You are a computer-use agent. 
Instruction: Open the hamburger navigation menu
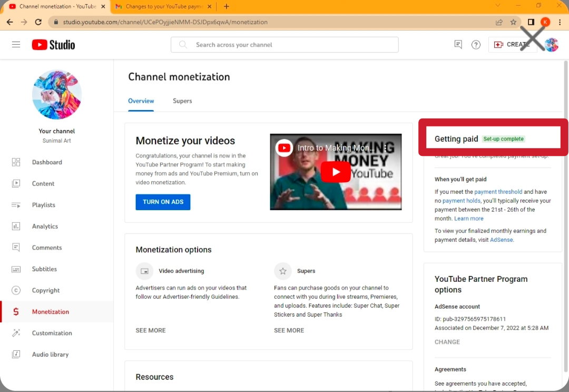coord(16,45)
